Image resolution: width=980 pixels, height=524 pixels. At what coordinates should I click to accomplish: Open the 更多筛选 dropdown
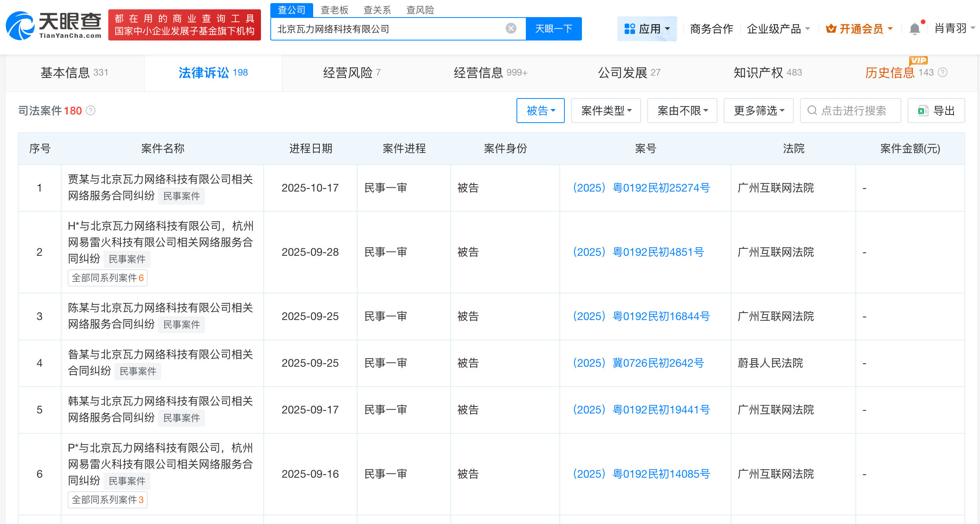pos(758,111)
